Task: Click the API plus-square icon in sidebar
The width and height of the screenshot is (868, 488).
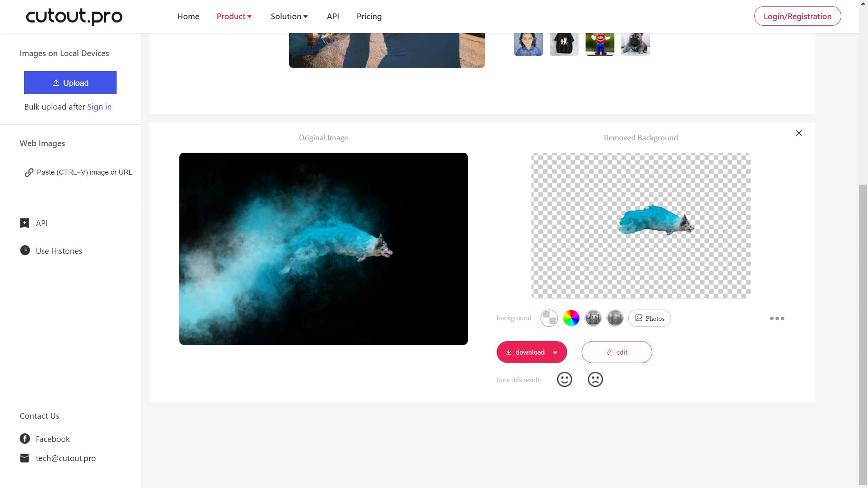Action: click(24, 223)
